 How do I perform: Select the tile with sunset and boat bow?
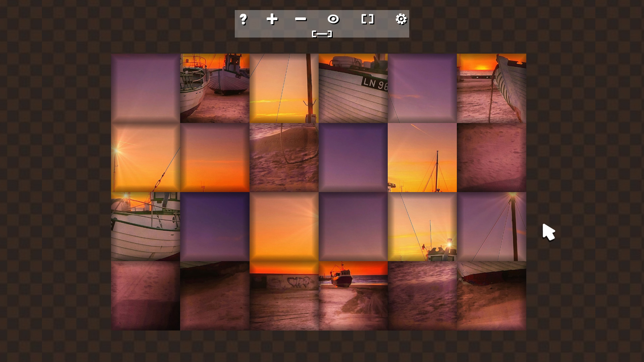(491, 88)
